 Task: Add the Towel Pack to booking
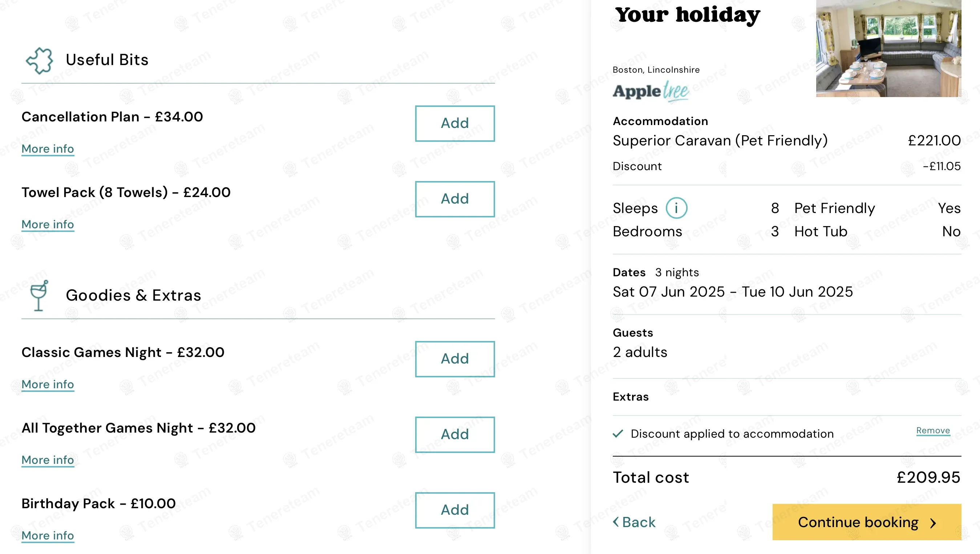(455, 199)
